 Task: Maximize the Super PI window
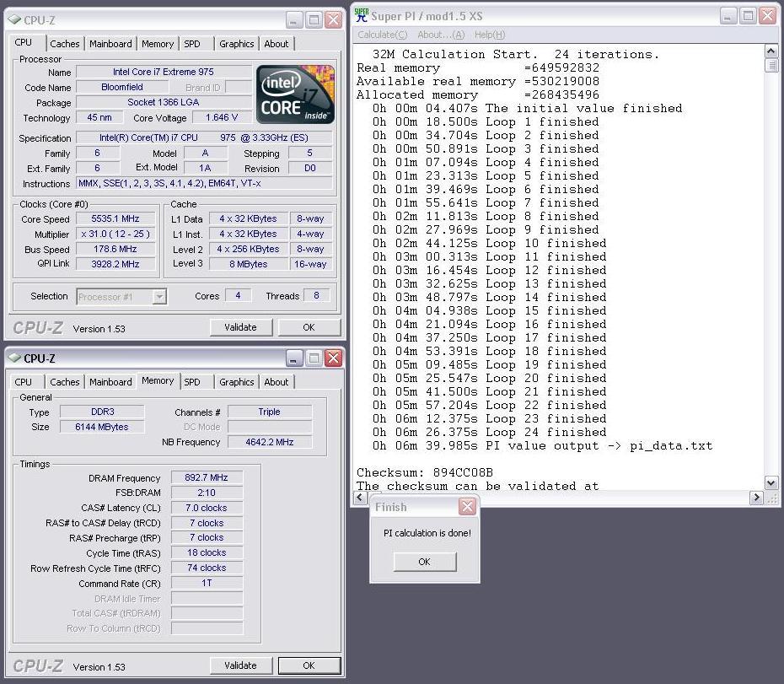[748, 16]
